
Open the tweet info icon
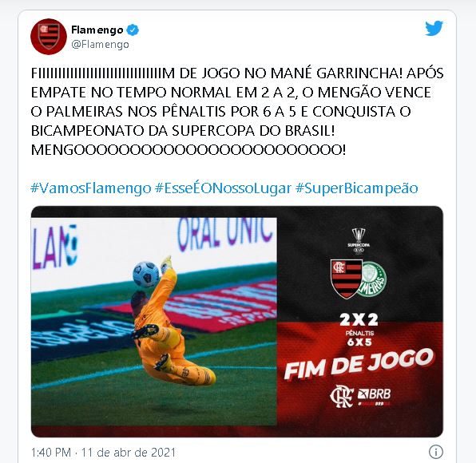[x=435, y=452]
